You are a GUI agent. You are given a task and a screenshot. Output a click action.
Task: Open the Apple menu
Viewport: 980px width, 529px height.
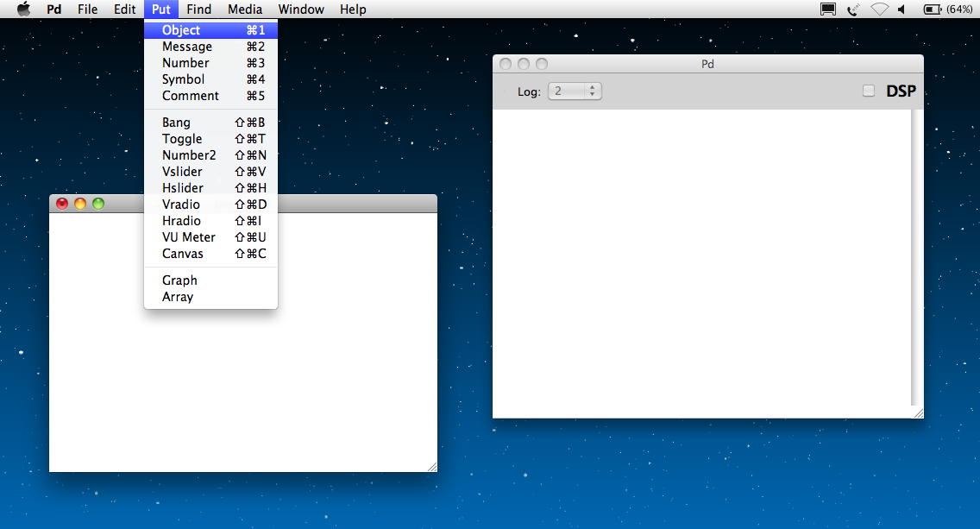point(24,9)
